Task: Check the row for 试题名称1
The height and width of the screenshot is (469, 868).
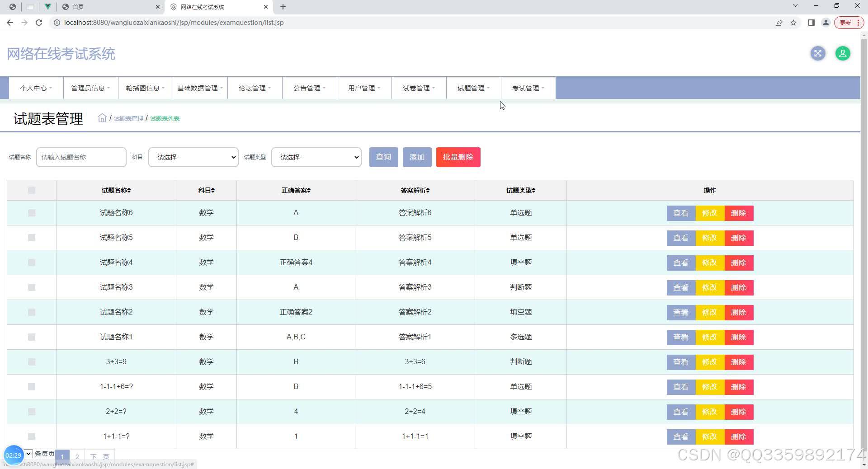Action: [32, 337]
